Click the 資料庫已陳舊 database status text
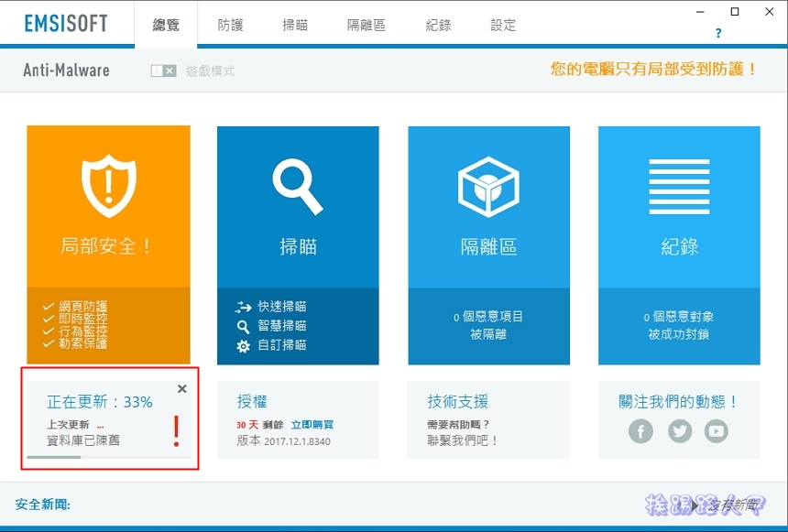Screen dimensions: 788x532 pos(82,440)
